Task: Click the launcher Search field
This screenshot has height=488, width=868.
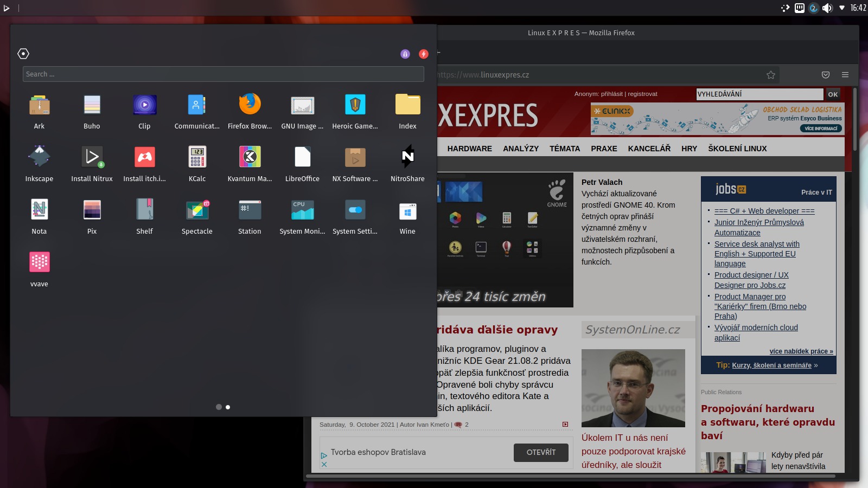Action: 223,74
